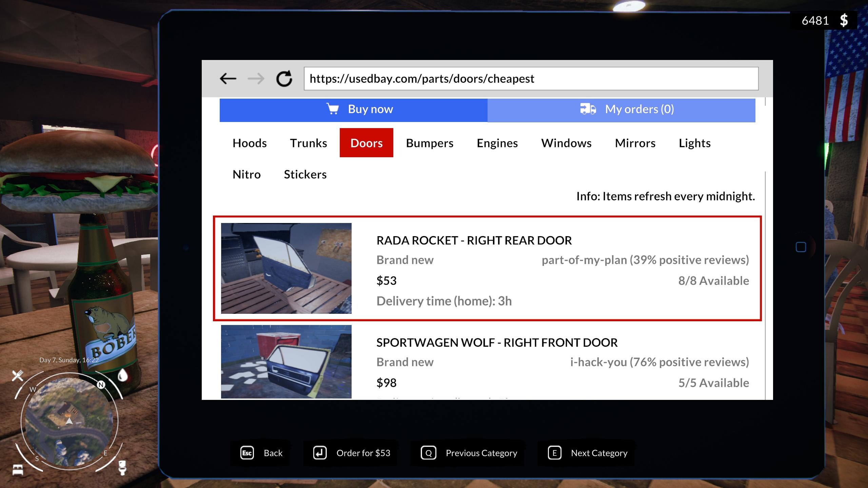Click the Buy now section
This screenshot has width=868, height=488.
coord(370,109)
